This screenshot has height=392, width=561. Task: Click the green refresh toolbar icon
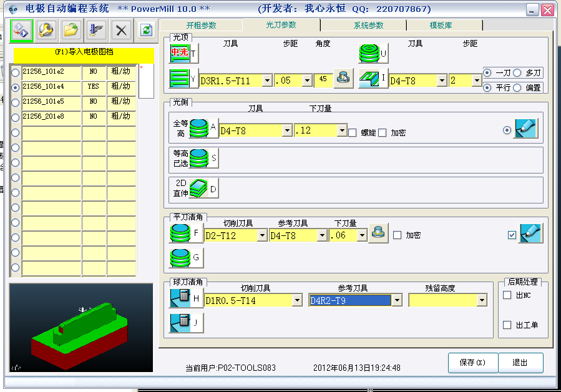point(146,30)
